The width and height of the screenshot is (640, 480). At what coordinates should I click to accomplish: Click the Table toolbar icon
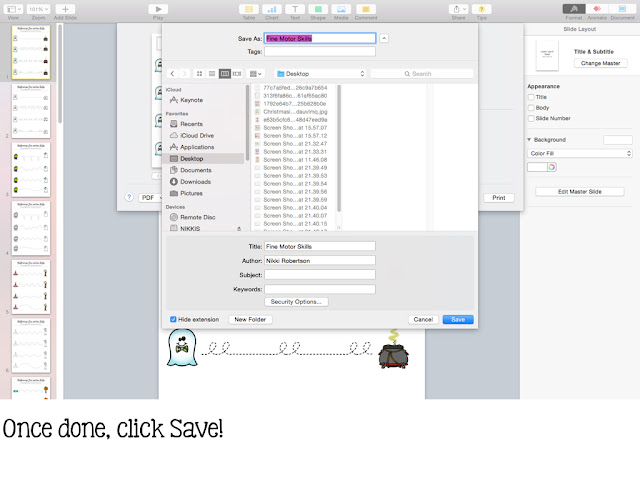[249, 9]
